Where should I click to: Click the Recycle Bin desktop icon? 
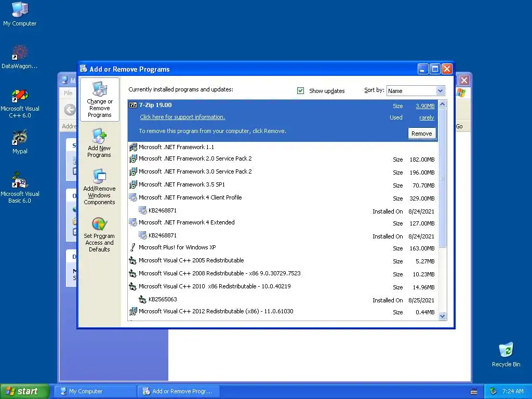(506, 350)
